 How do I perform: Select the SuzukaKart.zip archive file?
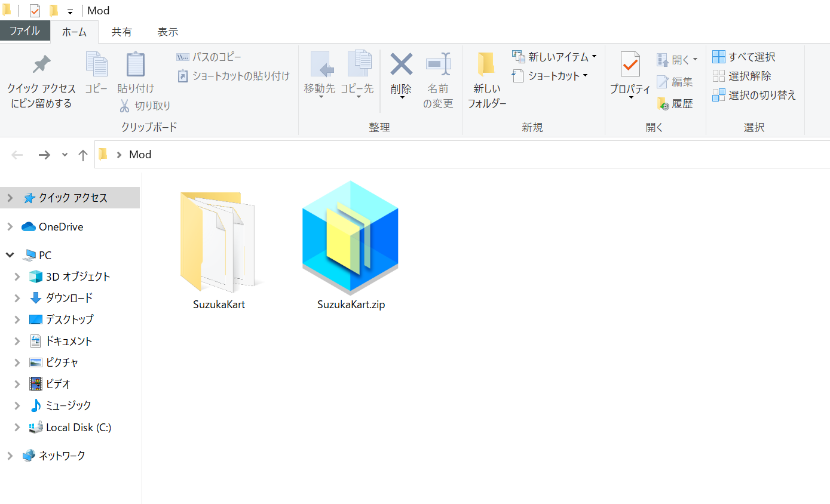tap(351, 245)
